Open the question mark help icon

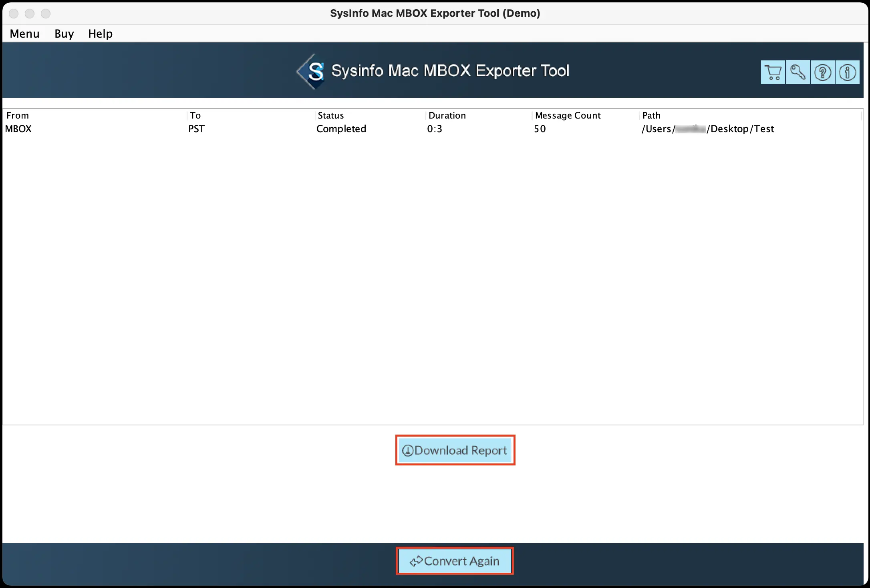pos(822,72)
